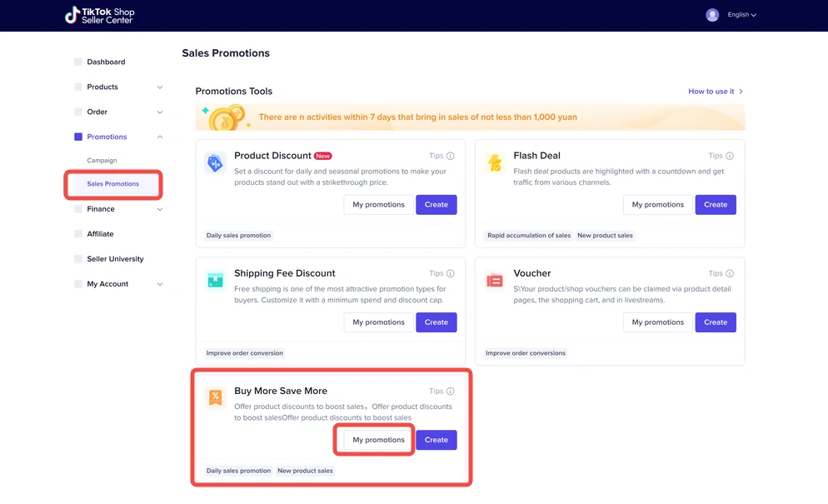The width and height of the screenshot is (828, 504).
Task: Expand the Finance sidebar menu
Action: (x=160, y=209)
